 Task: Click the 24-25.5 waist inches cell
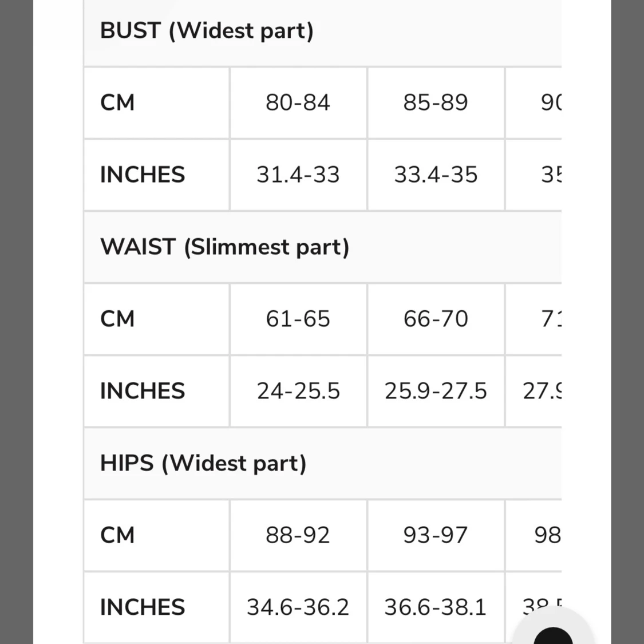tap(298, 392)
